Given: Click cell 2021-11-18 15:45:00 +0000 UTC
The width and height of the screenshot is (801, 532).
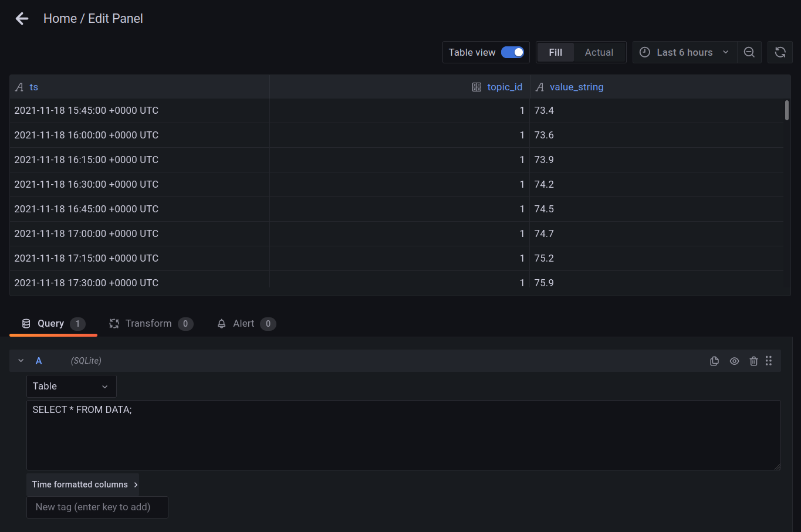Looking at the screenshot, I should point(140,110).
